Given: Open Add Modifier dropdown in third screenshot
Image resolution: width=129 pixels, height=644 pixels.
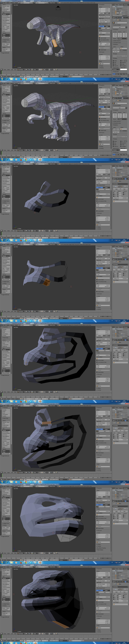Looking at the screenshot, I should (x=121, y=184).
